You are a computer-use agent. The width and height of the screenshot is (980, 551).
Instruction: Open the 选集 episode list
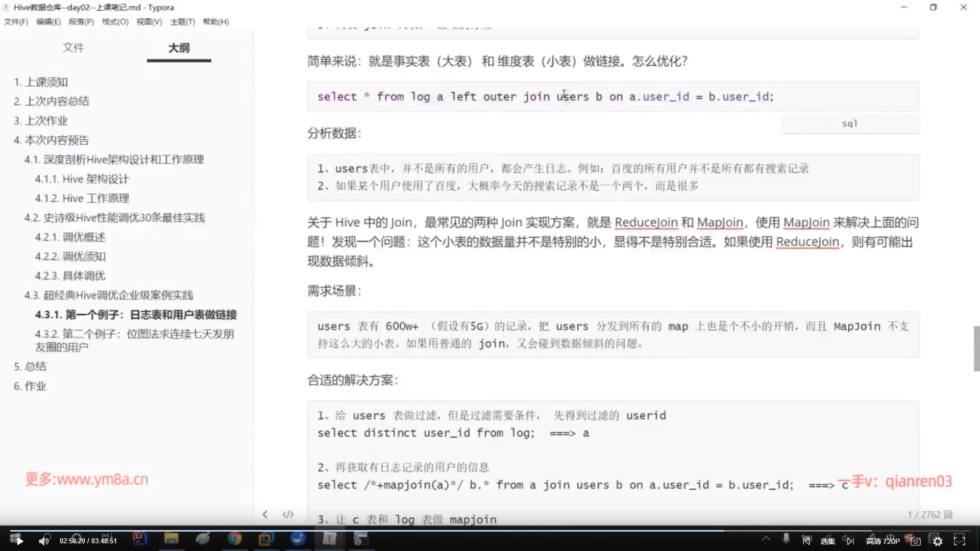point(828,541)
